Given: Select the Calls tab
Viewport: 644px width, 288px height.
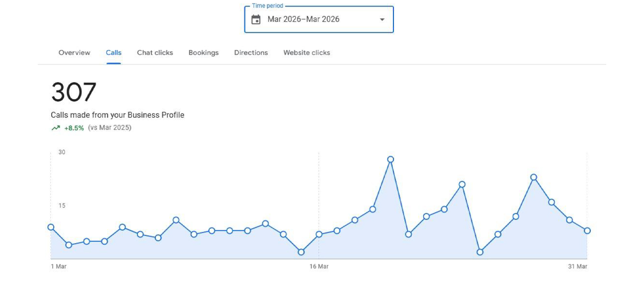Looking at the screenshot, I should [114, 52].
